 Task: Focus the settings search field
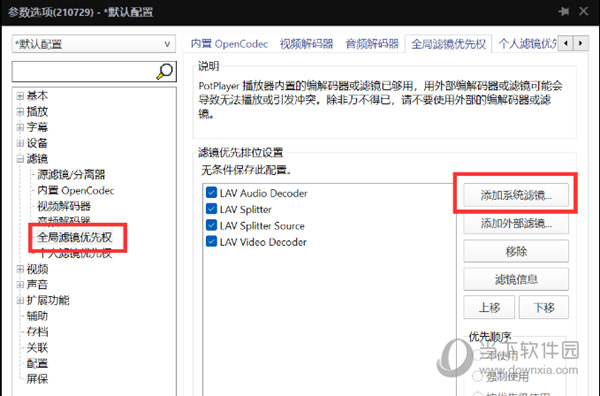[x=84, y=71]
